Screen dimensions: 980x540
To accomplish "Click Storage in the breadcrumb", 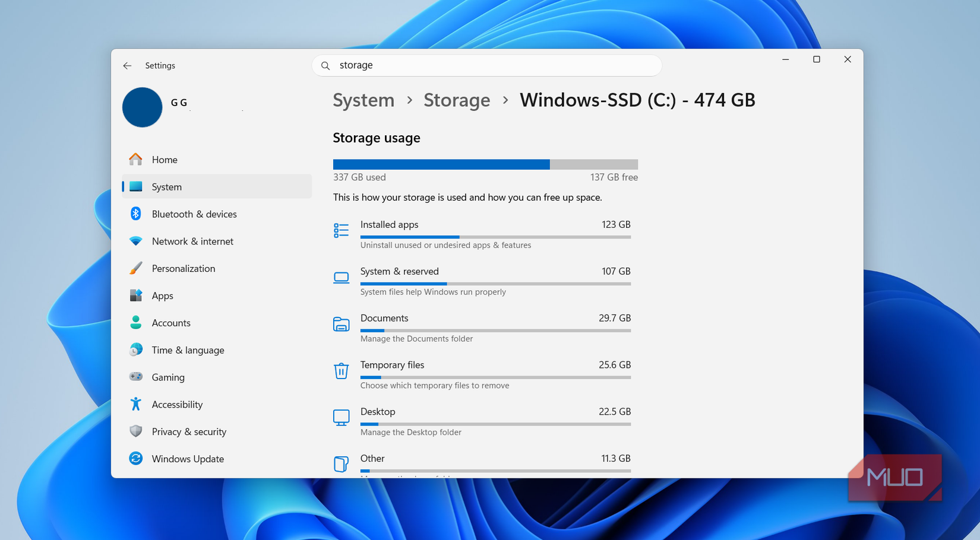I will 457,100.
